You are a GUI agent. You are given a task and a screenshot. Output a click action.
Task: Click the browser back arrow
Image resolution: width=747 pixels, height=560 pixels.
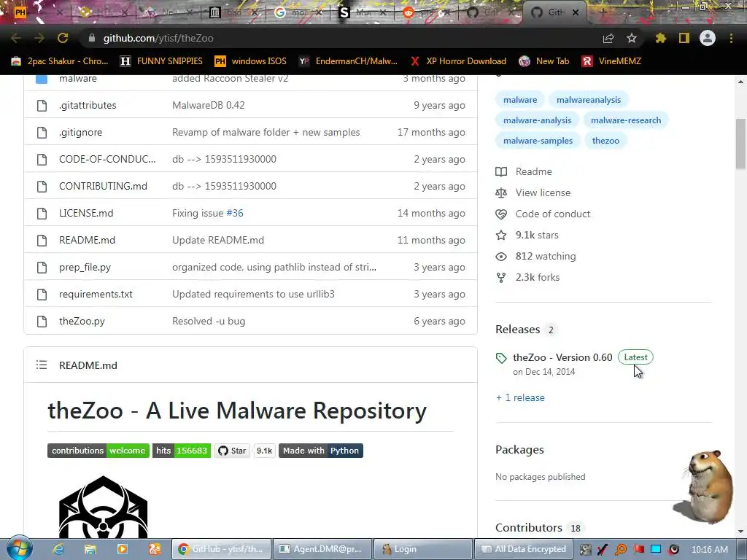pos(16,38)
